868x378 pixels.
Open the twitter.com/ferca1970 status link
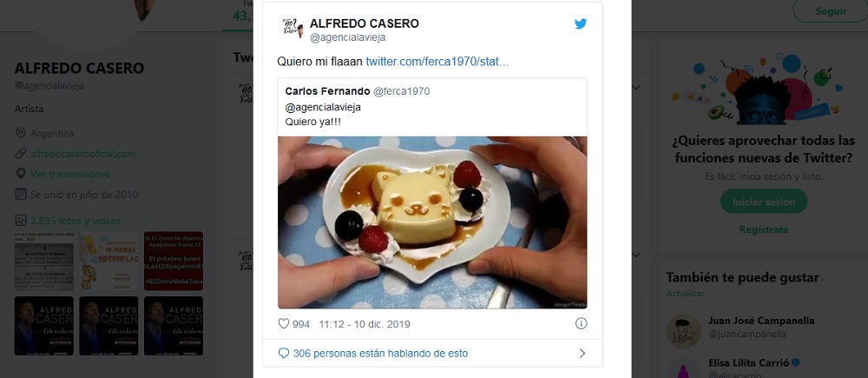tap(437, 62)
